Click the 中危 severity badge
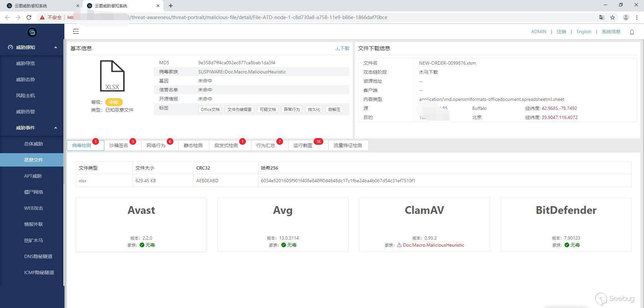 coord(114,102)
